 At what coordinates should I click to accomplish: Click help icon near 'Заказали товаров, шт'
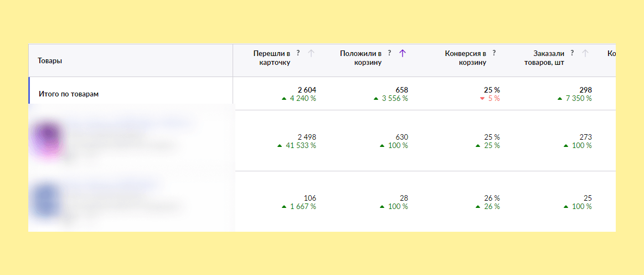572,53
